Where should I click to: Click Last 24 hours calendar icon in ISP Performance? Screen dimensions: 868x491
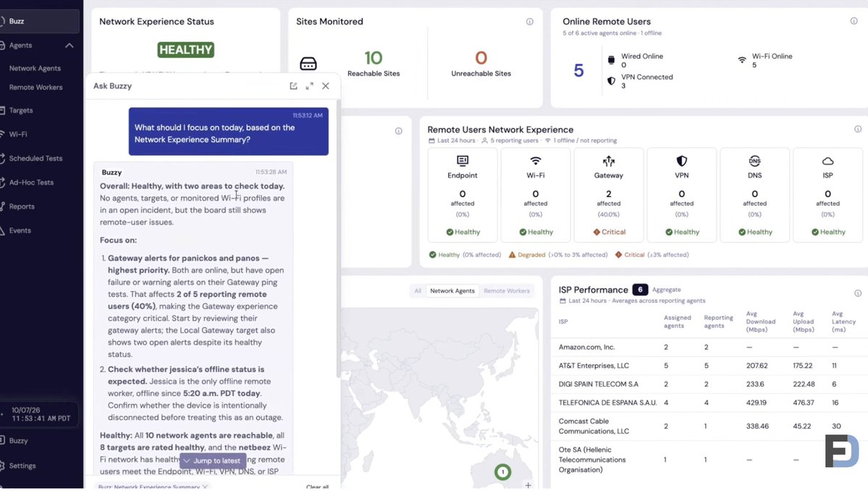pos(562,301)
